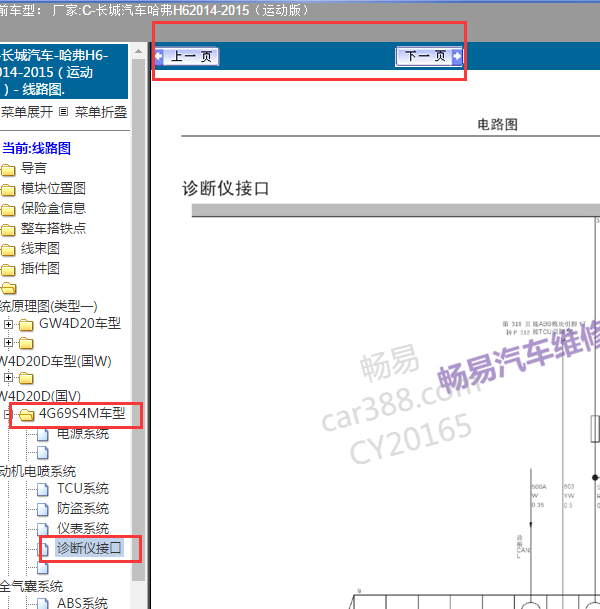The height and width of the screenshot is (609, 600).
Task: Open the 仪表系统 page
Action: pos(83,528)
